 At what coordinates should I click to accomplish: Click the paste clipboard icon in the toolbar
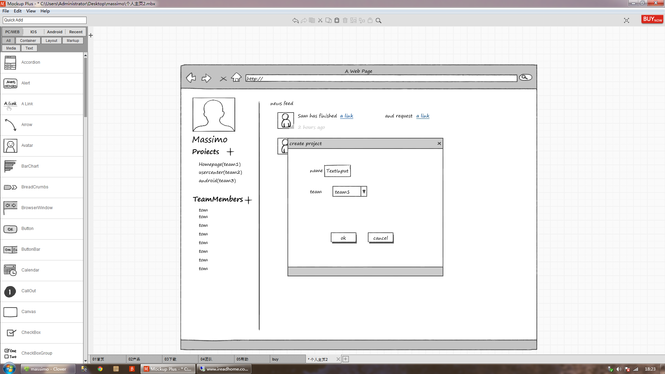pyautogui.click(x=337, y=20)
